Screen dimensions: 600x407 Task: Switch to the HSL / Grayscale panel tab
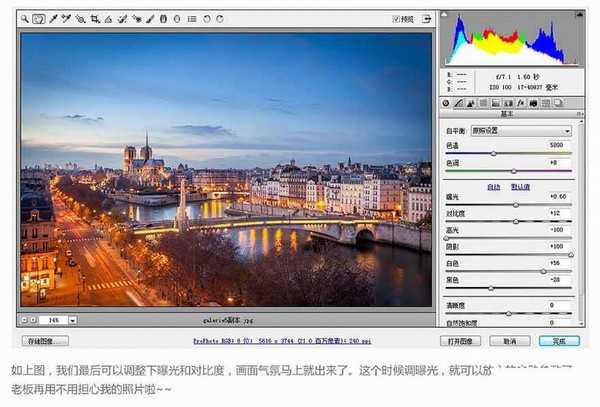point(483,103)
